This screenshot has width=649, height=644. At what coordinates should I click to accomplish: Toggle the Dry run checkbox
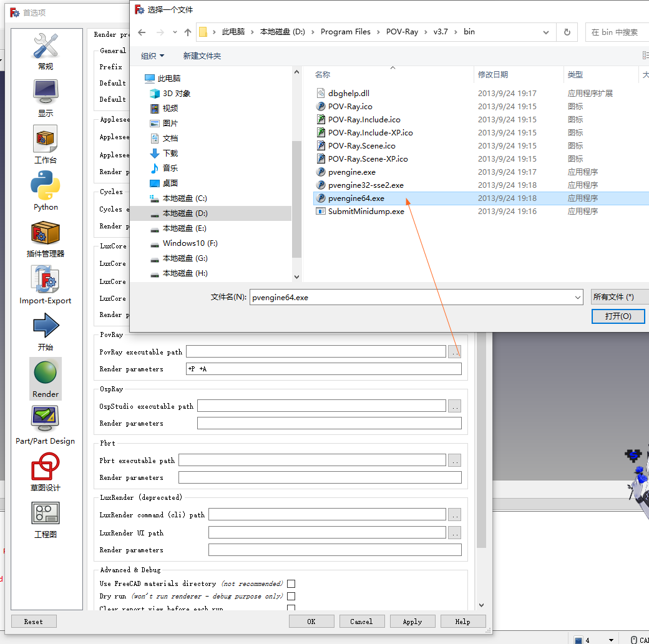coord(291,596)
